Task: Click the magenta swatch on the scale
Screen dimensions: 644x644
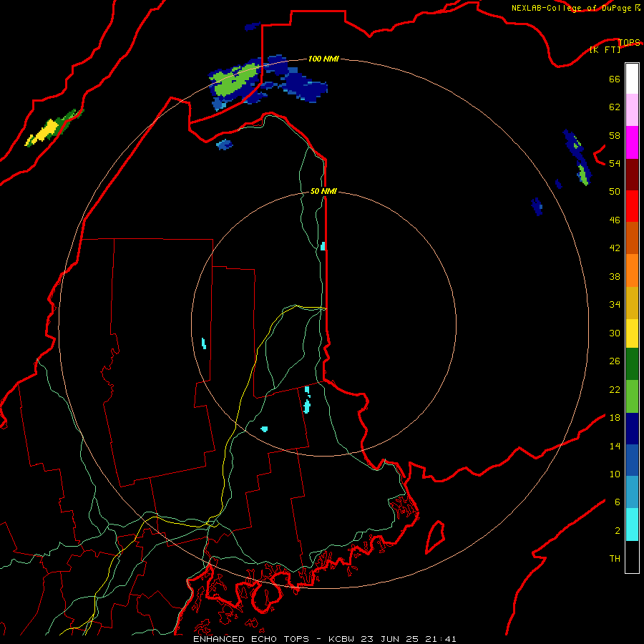Action: 632,142
